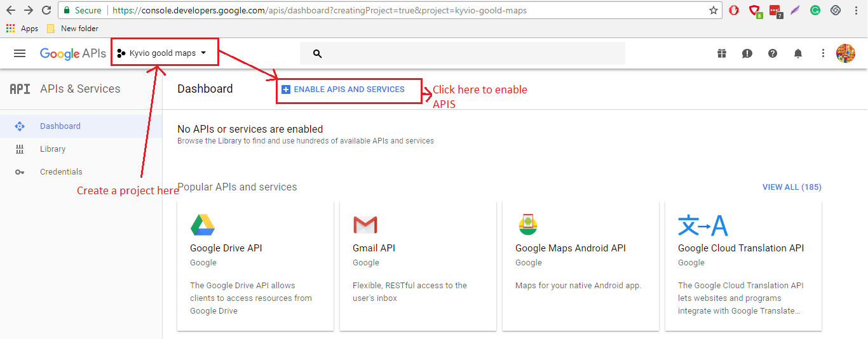Image resolution: width=868 pixels, height=339 pixels.
Task: Go back with the browser back arrow
Action: (11, 10)
